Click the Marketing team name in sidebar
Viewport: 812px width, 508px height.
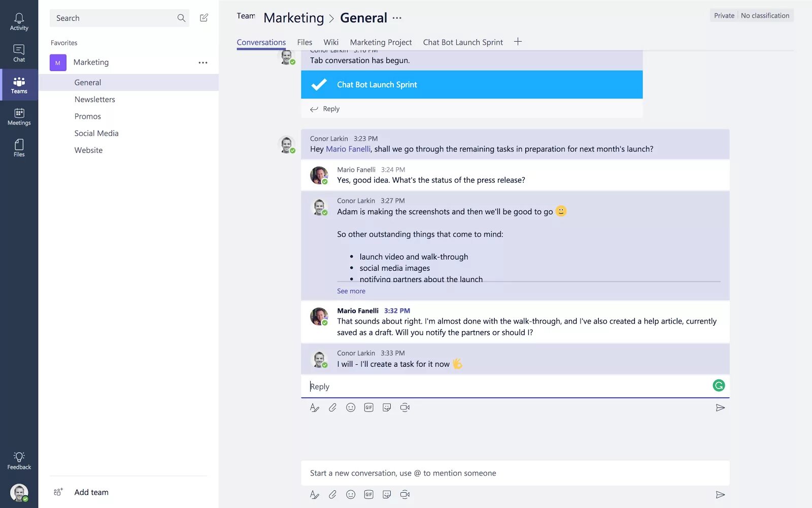(x=91, y=62)
